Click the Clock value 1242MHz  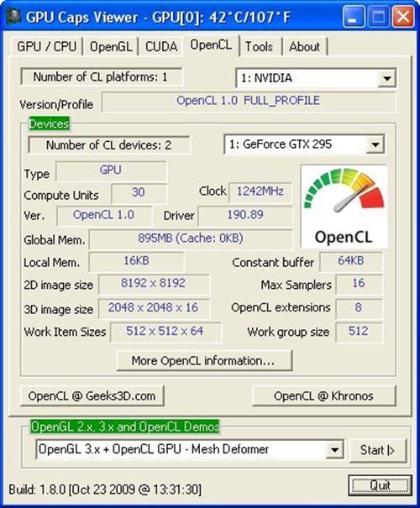tap(260, 192)
